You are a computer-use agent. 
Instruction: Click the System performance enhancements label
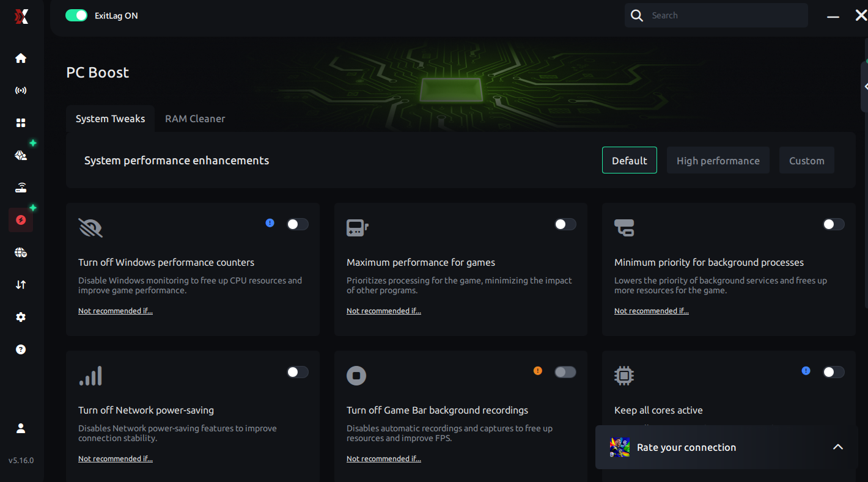click(x=177, y=160)
